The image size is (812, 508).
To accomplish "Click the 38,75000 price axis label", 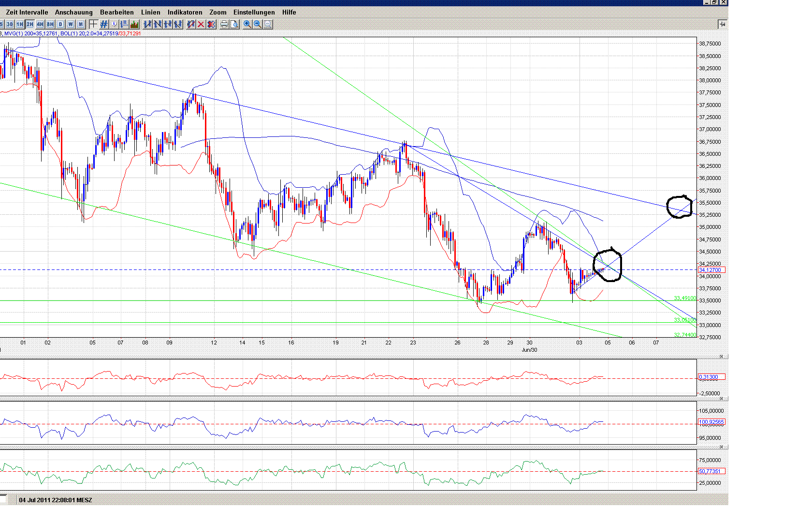I will (710, 44).
